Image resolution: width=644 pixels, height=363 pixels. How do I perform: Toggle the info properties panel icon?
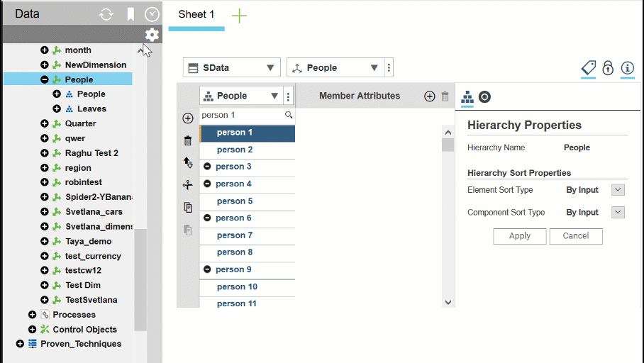[x=627, y=68]
